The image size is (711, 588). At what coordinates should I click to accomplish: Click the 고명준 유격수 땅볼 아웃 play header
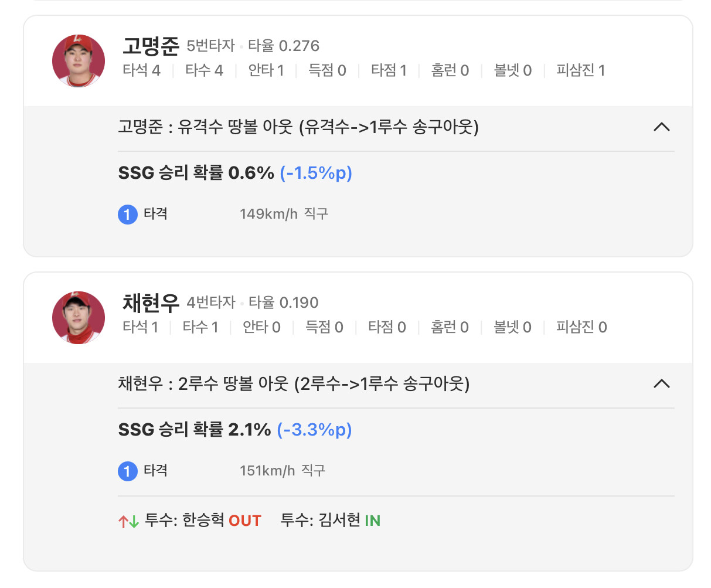tap(298, 127)
